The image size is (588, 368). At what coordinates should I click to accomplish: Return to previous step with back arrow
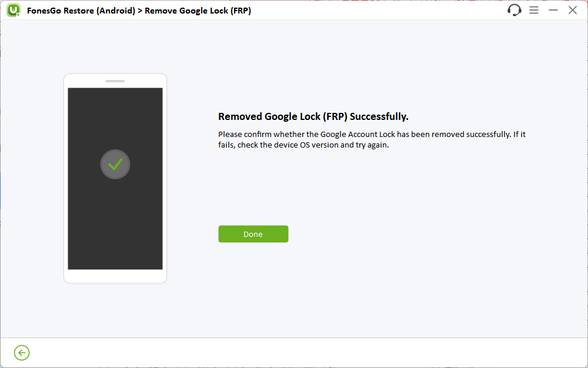pyautogui.click(x=22, y=353)
